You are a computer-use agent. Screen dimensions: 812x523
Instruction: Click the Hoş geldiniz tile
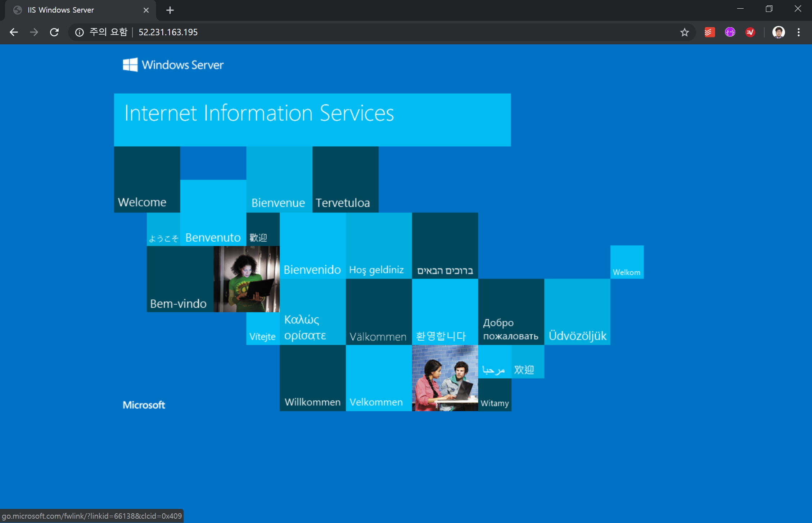pos(379,246)
